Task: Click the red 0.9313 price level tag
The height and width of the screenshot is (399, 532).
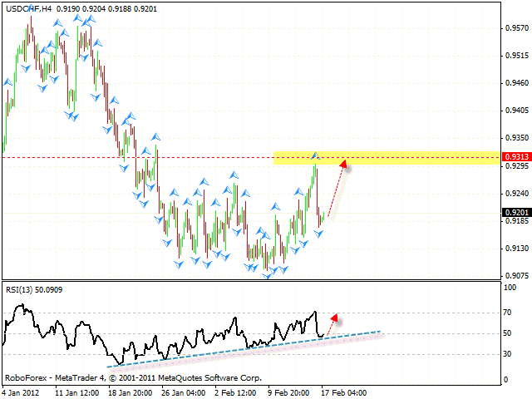Action: pyautogui.click(x=516, y=157)
